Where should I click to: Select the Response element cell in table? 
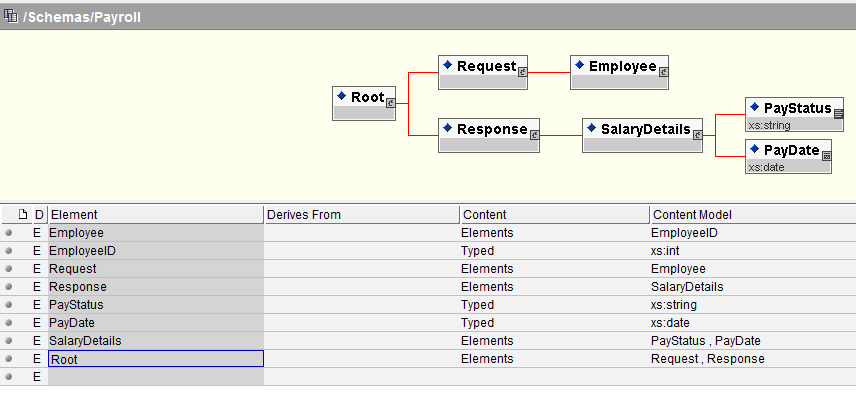point(156,287)
